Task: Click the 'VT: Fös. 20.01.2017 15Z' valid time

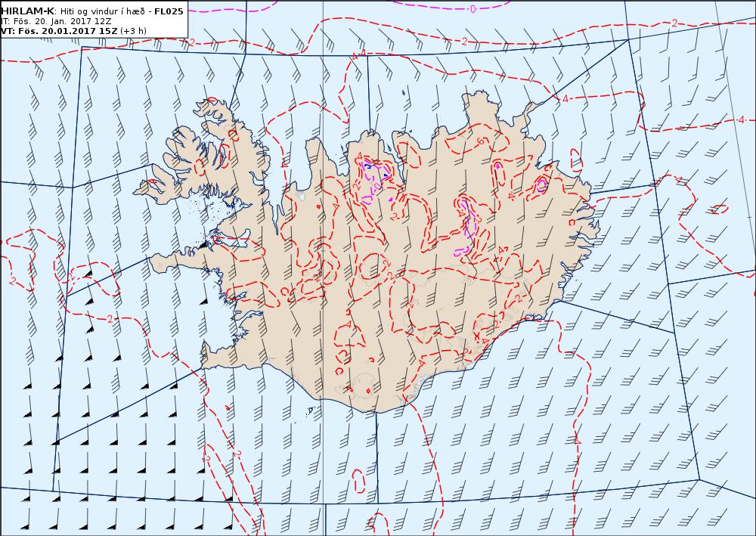Action: [59, 31]
